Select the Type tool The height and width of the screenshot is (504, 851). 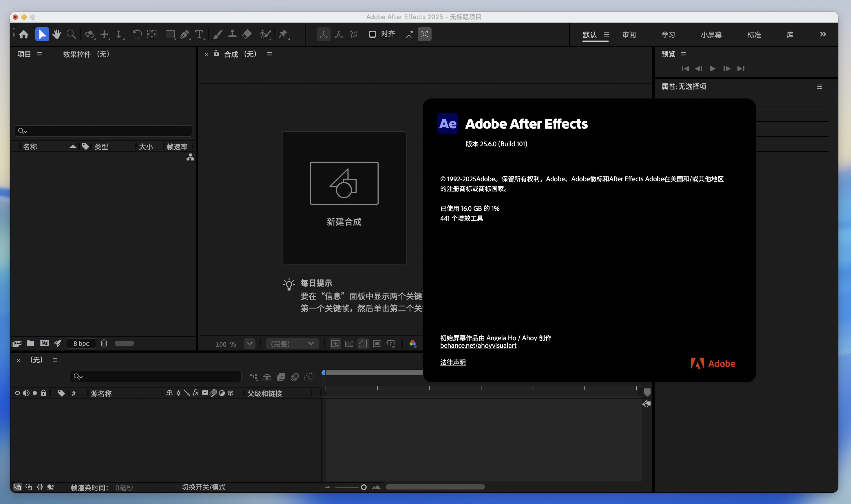199,34
